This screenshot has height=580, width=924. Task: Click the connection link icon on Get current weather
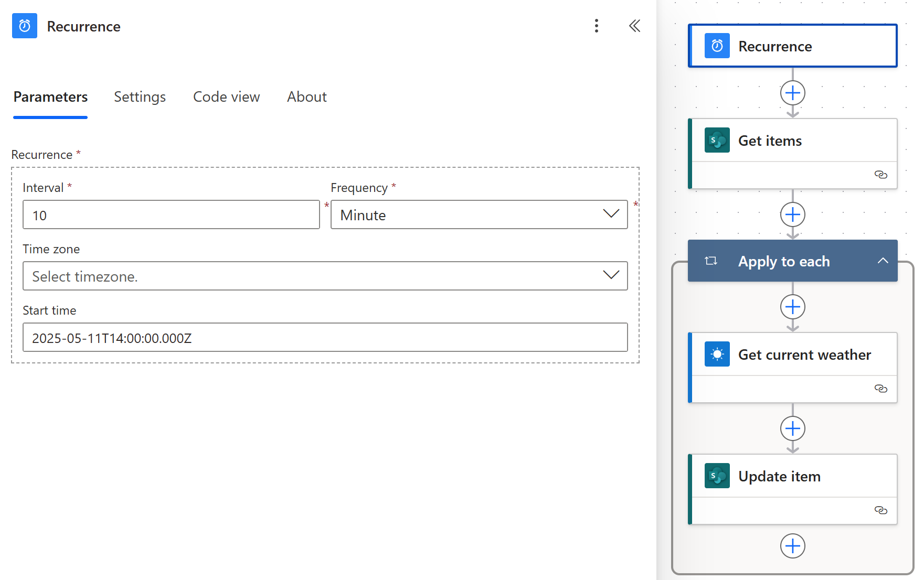coord(880,389)
